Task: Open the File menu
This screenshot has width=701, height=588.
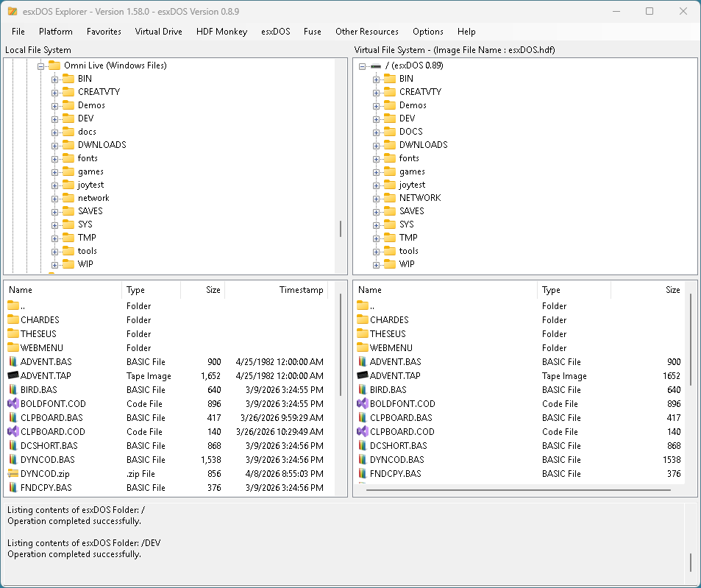Action: [18, 32]
